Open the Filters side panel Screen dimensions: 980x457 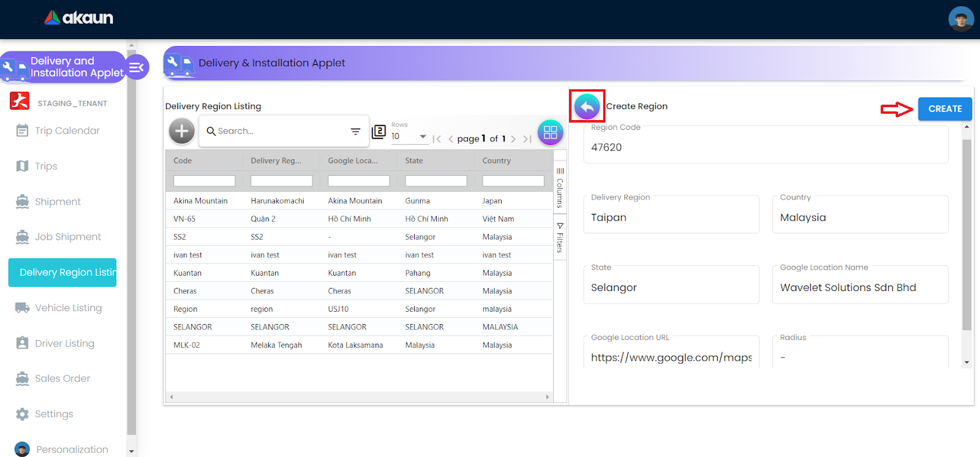click(x=560, y=238)
